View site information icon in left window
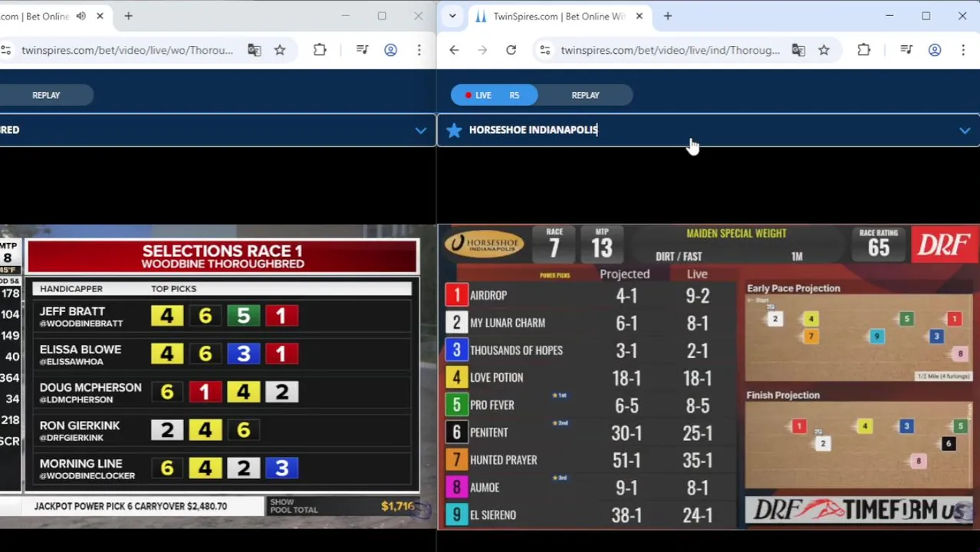This screenshot has width=980, height=552. tap(6, 50)
